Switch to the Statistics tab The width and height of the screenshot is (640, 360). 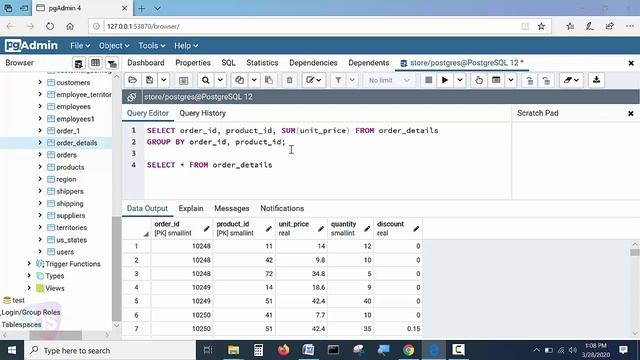tap(262, 63)
